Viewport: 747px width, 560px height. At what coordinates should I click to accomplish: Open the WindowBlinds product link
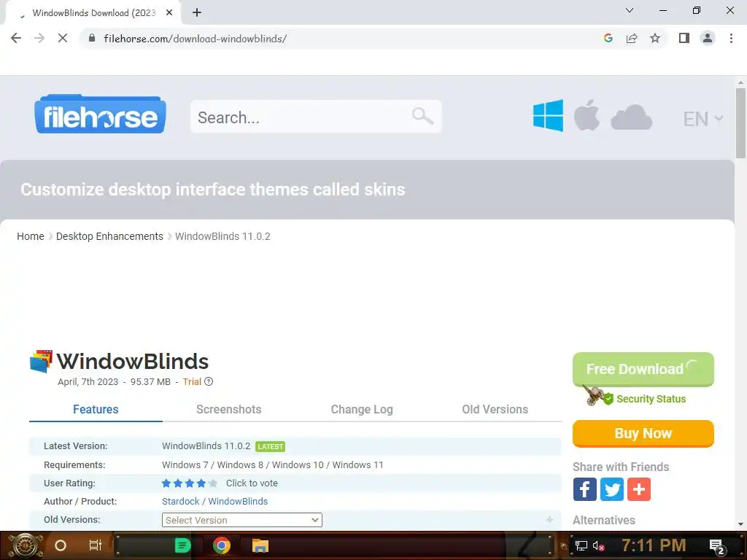click(238, 502)
